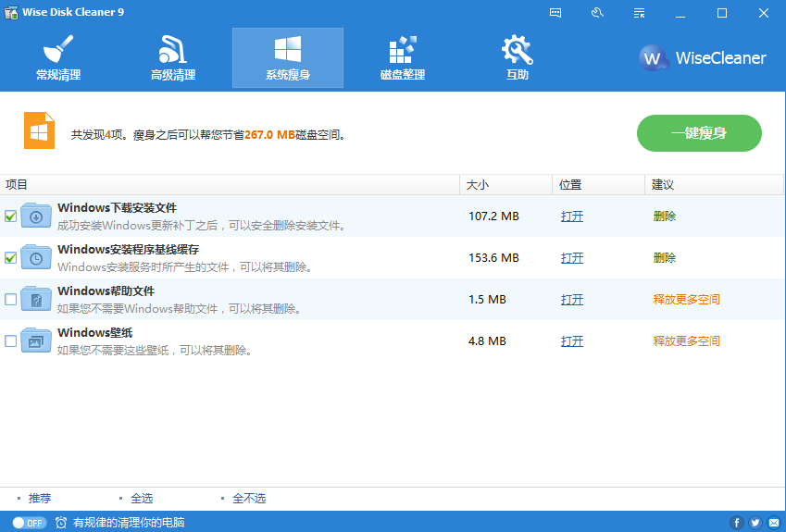Click the 全选 select-all link
The width and height of the screenshot is (786, 532).
142,499
